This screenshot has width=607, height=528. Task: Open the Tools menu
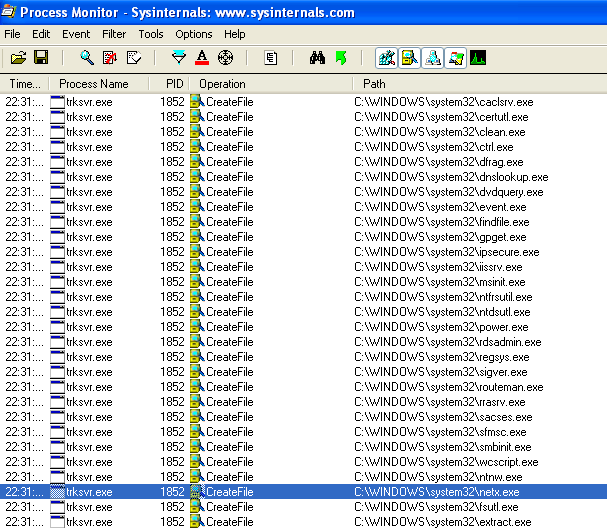click(151, 34)
